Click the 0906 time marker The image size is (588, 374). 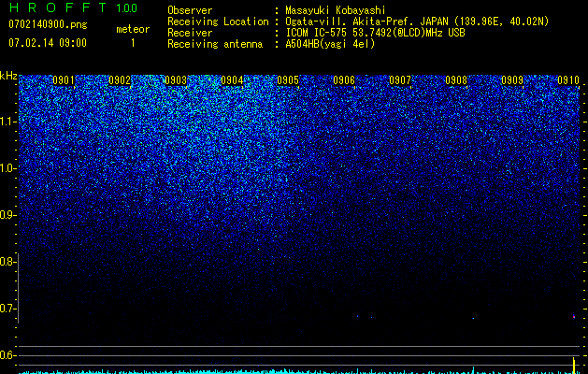(344, 80)
